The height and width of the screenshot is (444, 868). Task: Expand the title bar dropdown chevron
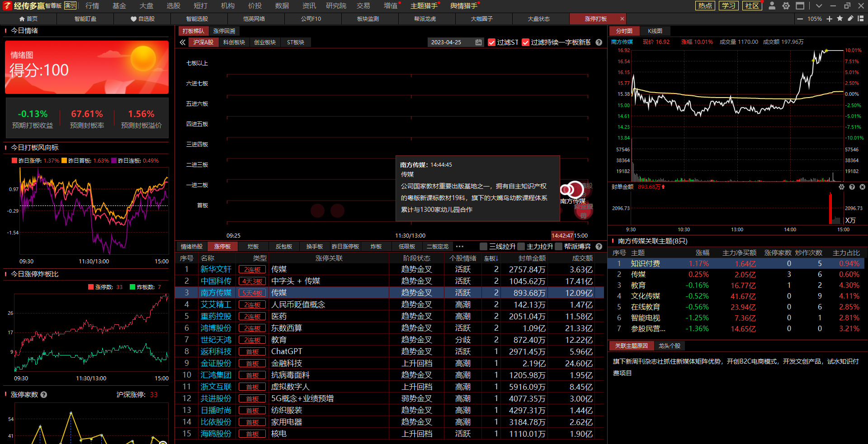(819, 6)
